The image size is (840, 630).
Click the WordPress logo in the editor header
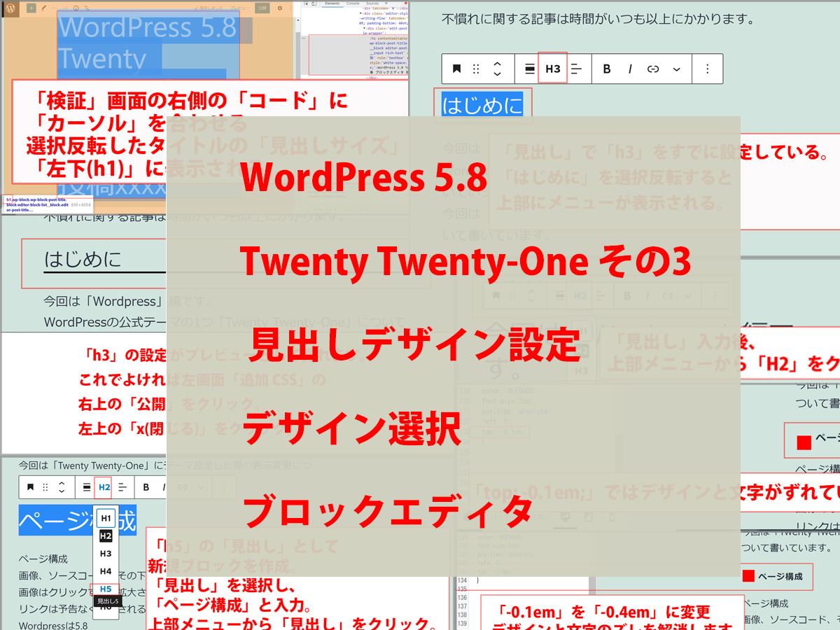pyautogui.click(x=10, y=9)
